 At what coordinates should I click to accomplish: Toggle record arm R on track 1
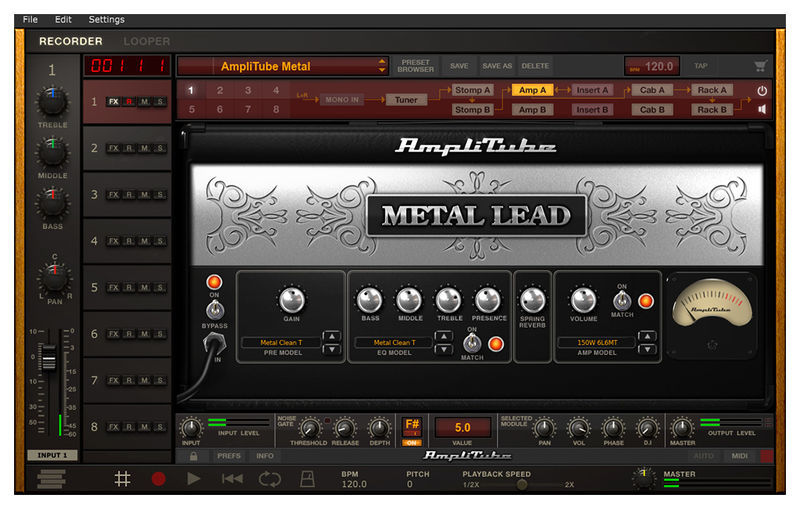click(129, 101)
